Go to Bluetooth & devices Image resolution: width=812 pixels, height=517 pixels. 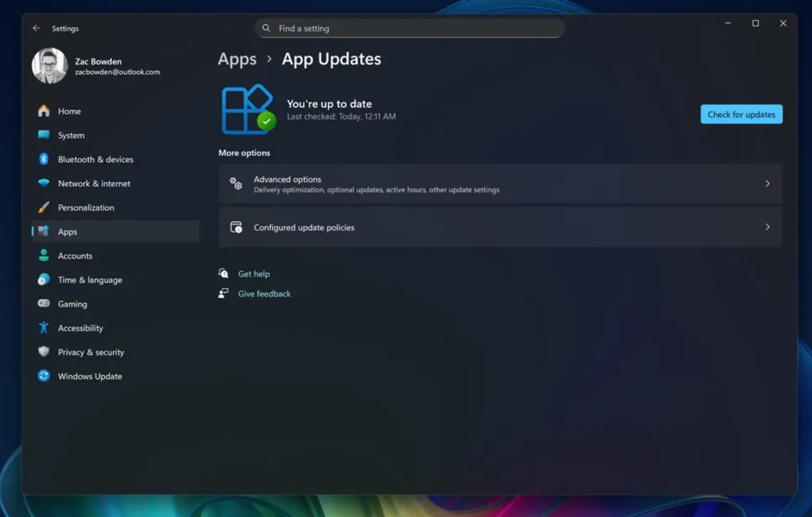[115, 159]
